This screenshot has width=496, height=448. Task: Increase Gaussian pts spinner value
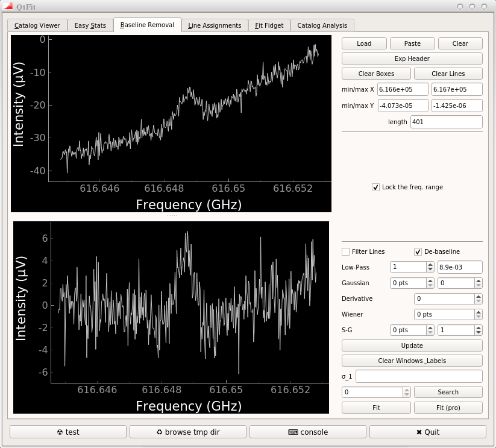click(x=430, y=280)
